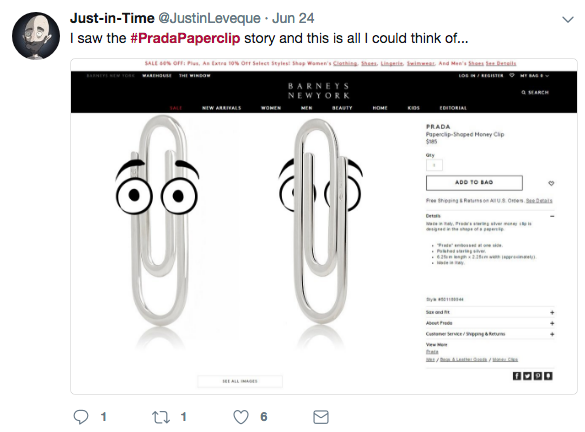Open the tweeted Barneys screenshot image
585x432 pixels.
(x=324, y=226)
